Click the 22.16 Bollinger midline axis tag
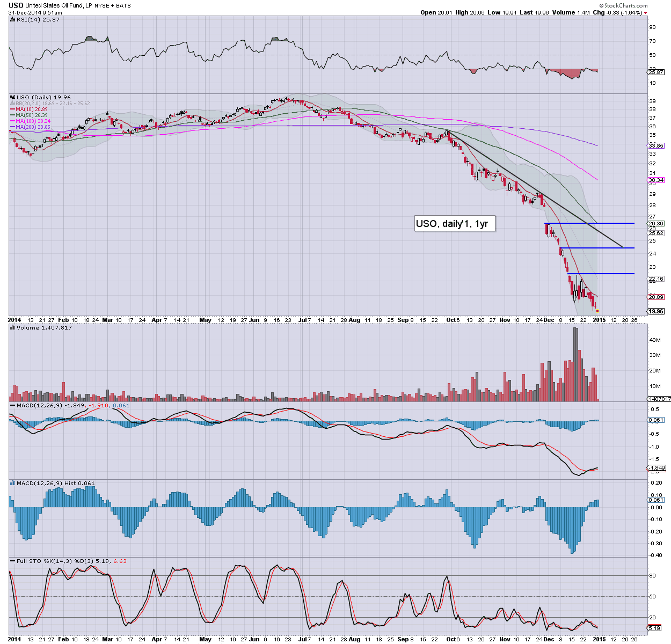The height and width of the screenshot is (644, 671). (x=656, y=279)
